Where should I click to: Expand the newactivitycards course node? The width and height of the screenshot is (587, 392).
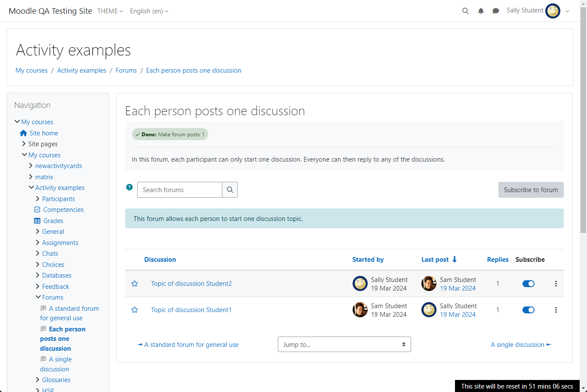[31, 166]
